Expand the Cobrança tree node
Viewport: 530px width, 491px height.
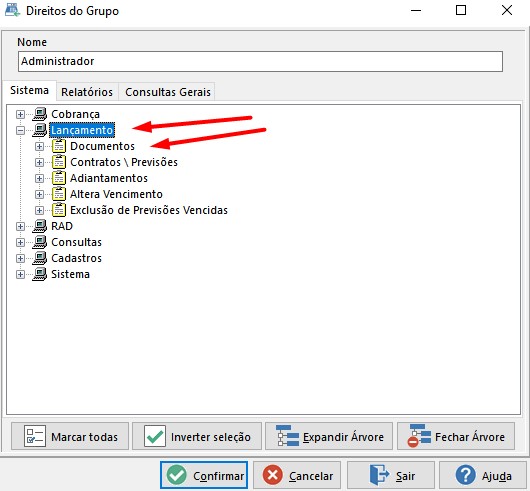click(x=20, y=114)
